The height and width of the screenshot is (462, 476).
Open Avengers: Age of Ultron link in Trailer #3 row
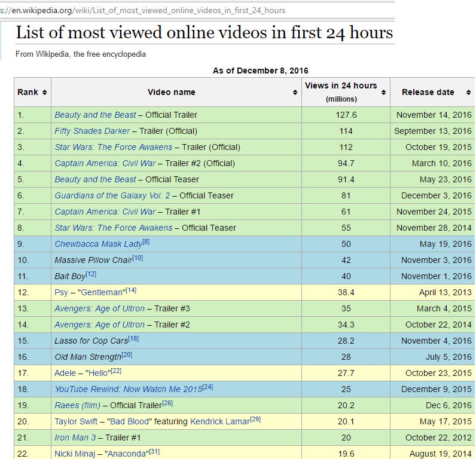pos(100,308)
